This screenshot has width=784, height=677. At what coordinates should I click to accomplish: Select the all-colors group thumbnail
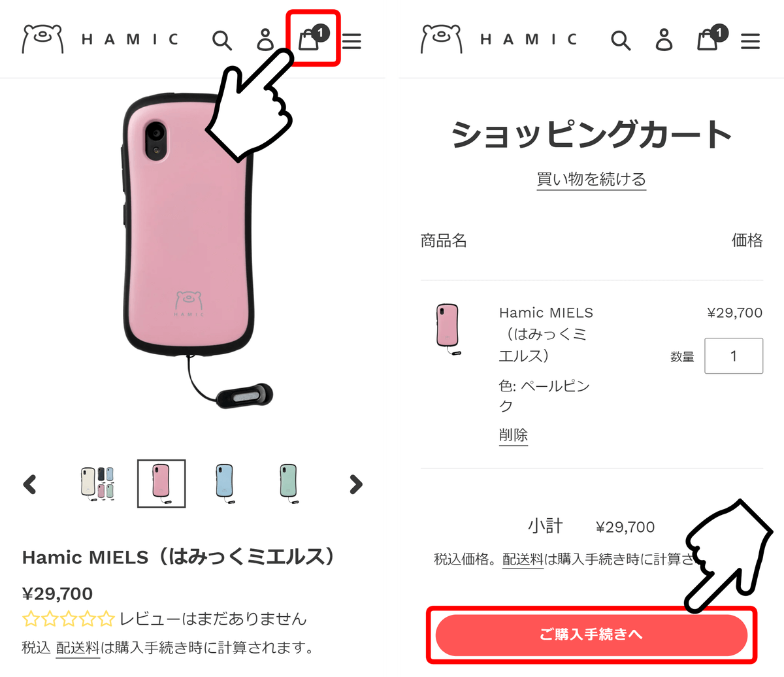tap(97, 484)
